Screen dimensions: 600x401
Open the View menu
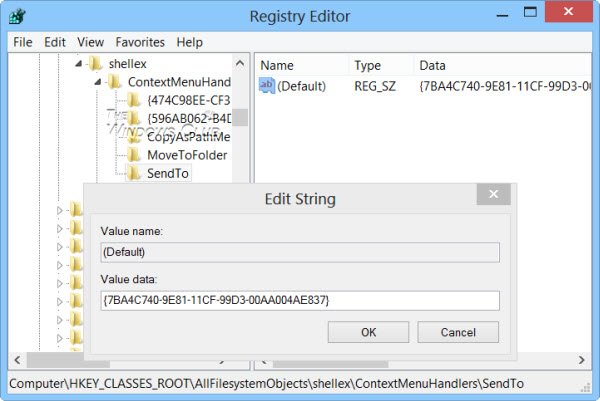(x=90, y=42)
